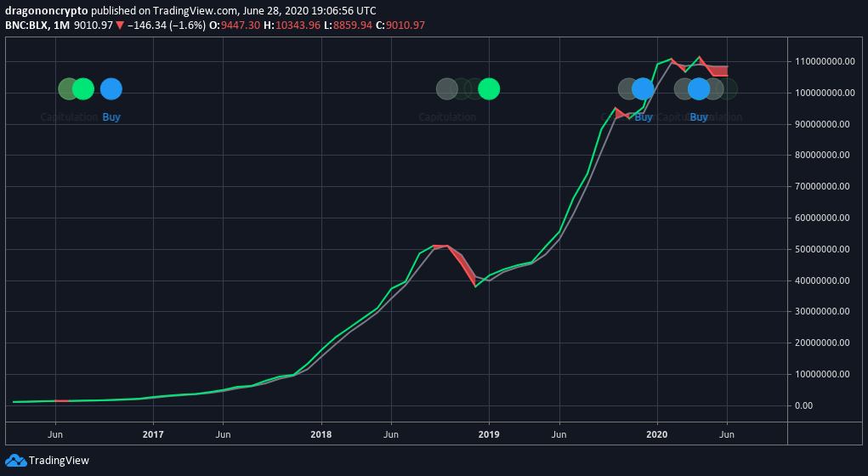Click the '1M' interval label
Image resolution: width=868 pixels, height=476 pixels.
point(61,25)
